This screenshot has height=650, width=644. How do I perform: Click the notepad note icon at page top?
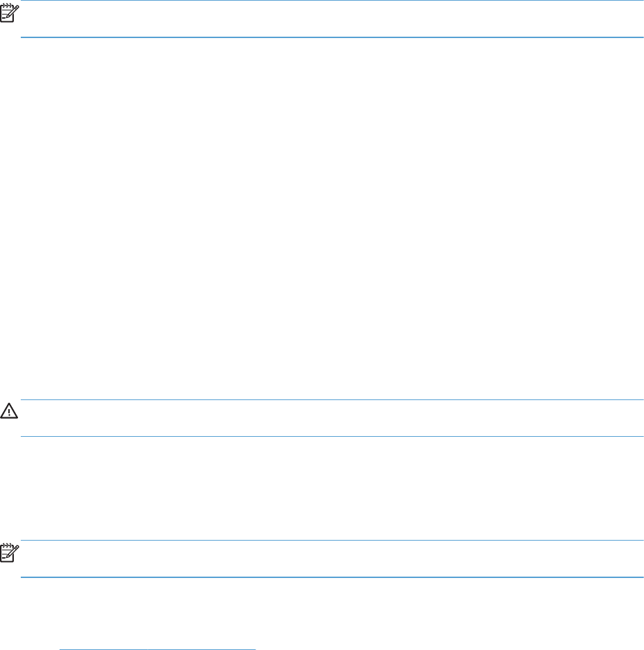coord(9,13)
